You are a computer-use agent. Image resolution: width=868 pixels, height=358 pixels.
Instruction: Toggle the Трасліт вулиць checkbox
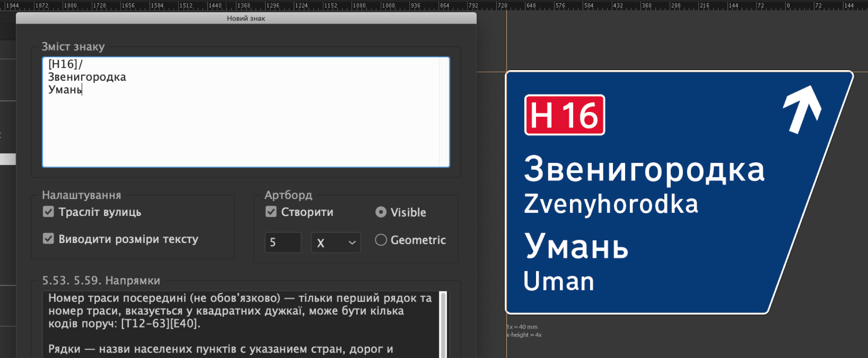point(48,212)
